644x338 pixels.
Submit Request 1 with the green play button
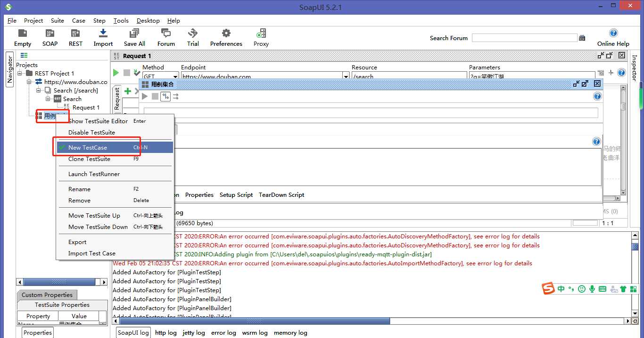[116, 73]
